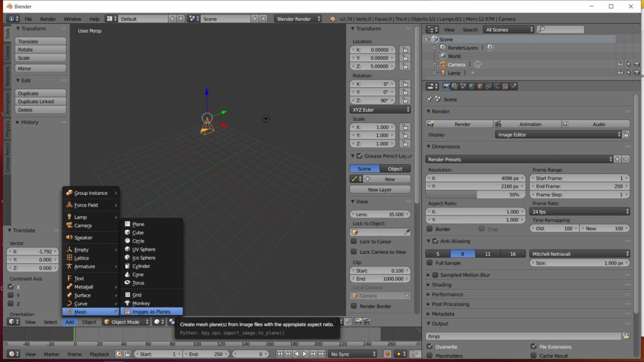The height and width of the screenshot is (362, 644).
Task: Open the Render properties camera tab
Action: [447, 86]
